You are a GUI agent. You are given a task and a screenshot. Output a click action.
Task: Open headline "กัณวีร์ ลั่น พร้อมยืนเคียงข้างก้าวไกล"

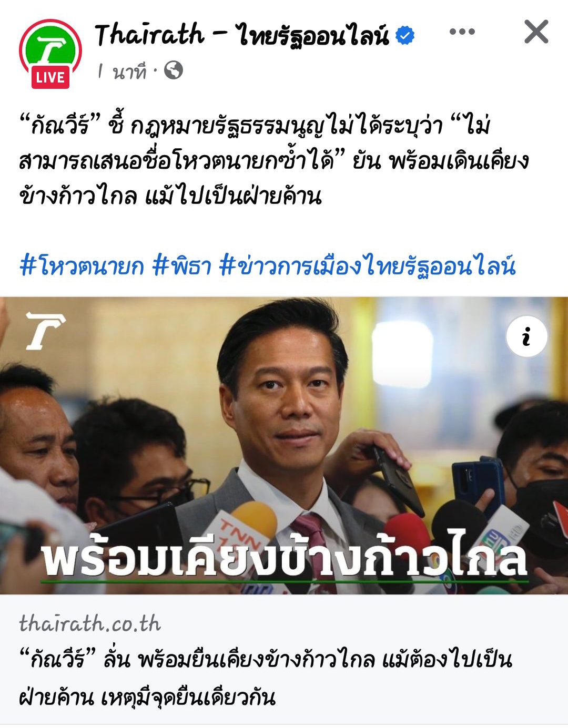(266, 678)
